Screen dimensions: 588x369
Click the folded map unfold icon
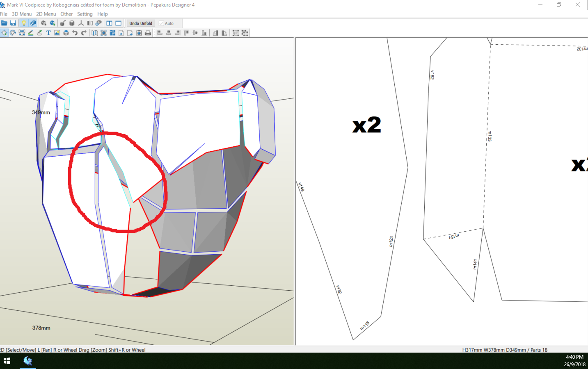95,33
